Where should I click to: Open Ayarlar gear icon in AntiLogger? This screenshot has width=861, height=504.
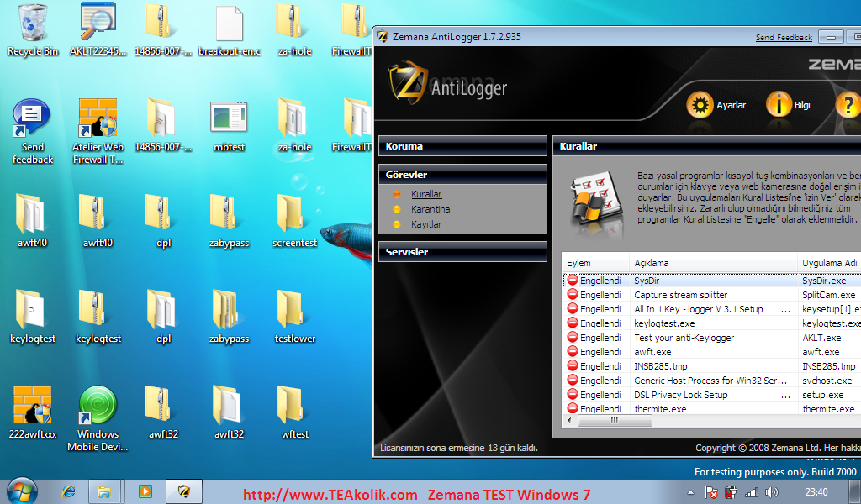coord(699,105)
